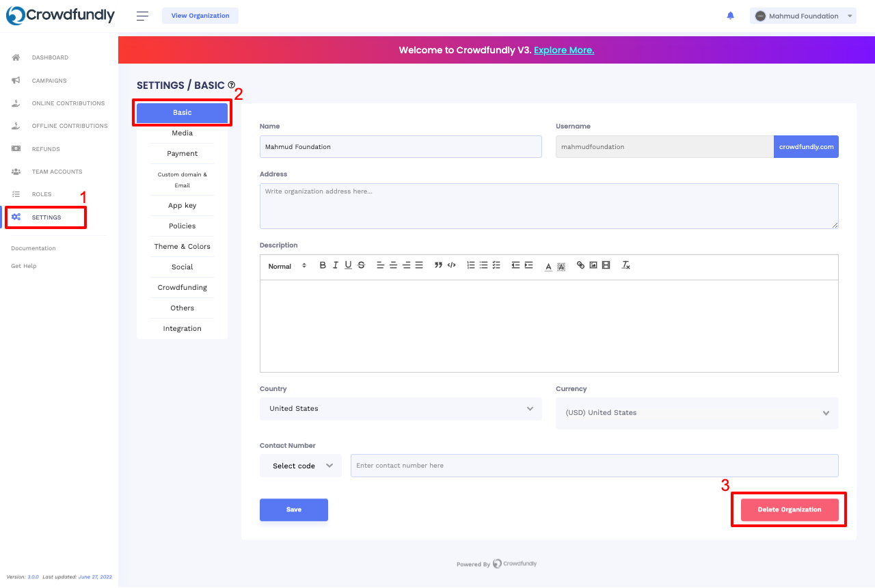Open the Get Help link
This screenshot has width=875, height=588.
click(x=24, y=266)
